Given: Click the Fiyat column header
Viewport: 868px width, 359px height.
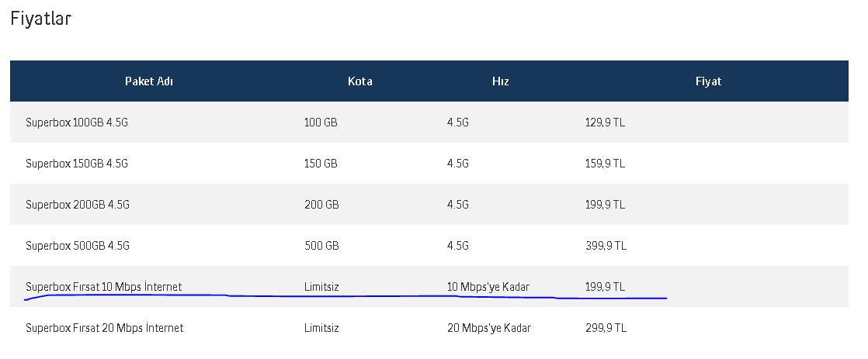Looking at the screenshot, I should point(708,81).
